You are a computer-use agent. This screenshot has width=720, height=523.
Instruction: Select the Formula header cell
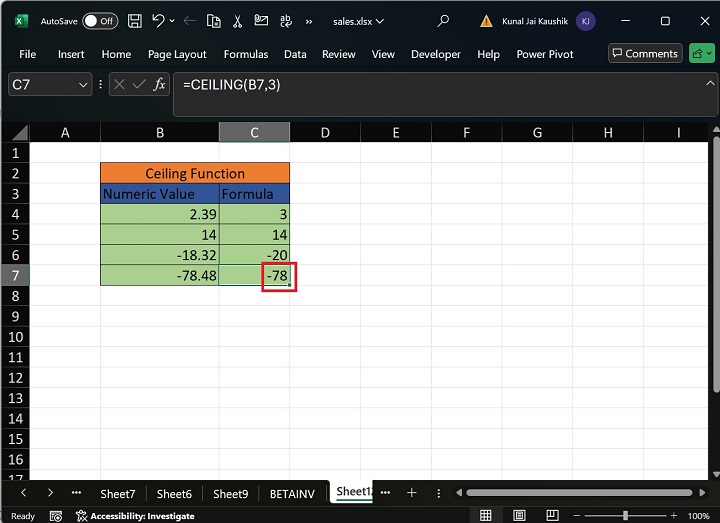pyautogui.click(x=254, y=194)
